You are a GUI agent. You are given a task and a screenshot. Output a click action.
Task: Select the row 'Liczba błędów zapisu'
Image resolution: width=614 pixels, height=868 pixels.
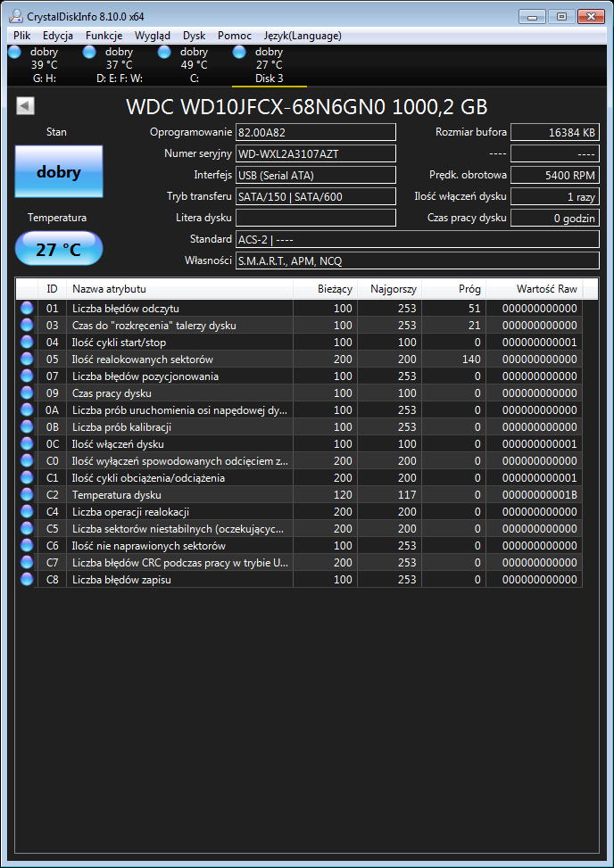pyautogui.click(x=299, y=580)
